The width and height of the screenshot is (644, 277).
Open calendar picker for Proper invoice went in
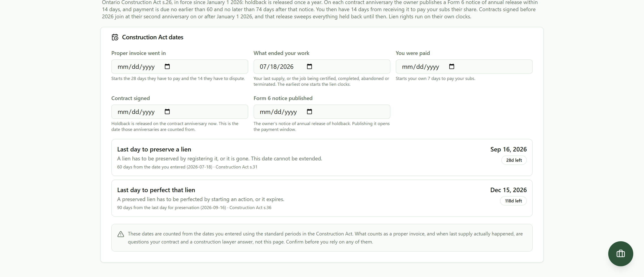coord(167,66)
